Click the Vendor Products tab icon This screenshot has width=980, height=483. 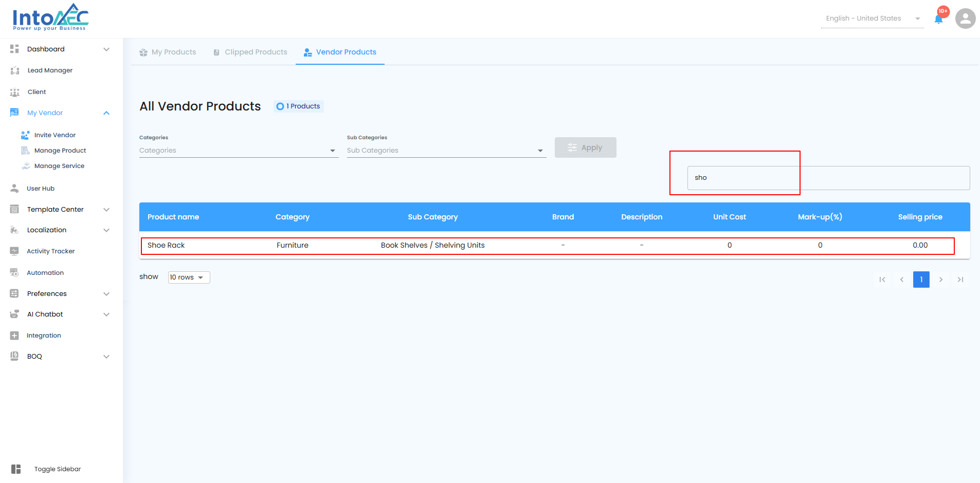[x=308, y=52]
